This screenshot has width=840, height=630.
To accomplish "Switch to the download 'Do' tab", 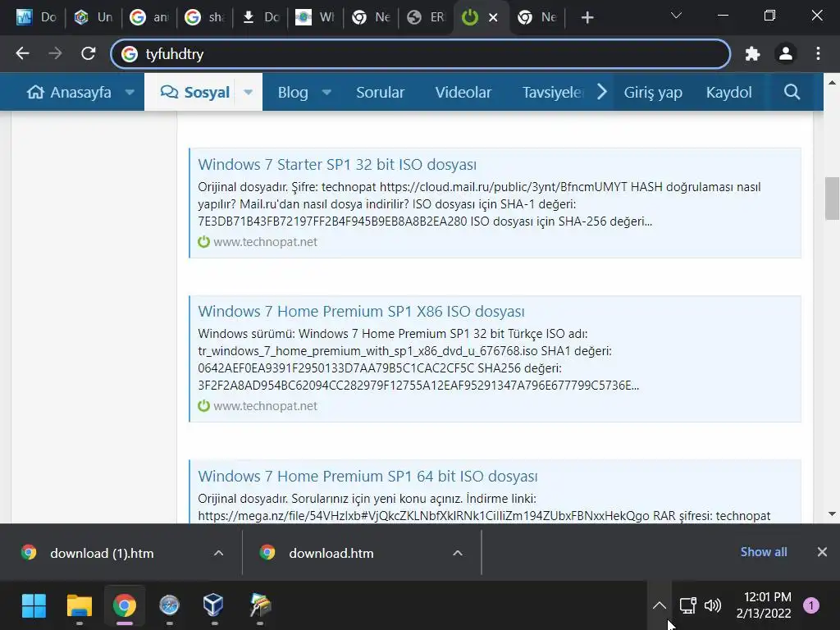I will tap(260, 18).
